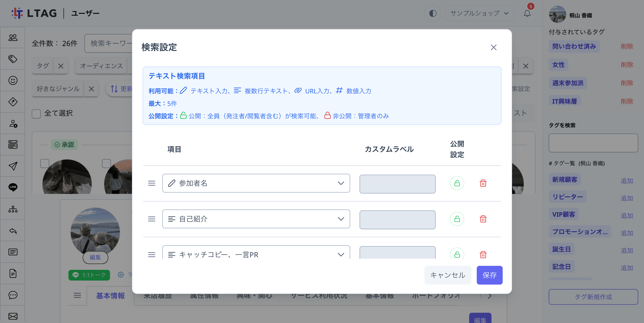The image size is (644, 323).
Task: Open the キャッチコピー、一言PR dropdown
Action: (x=256, y=252)
